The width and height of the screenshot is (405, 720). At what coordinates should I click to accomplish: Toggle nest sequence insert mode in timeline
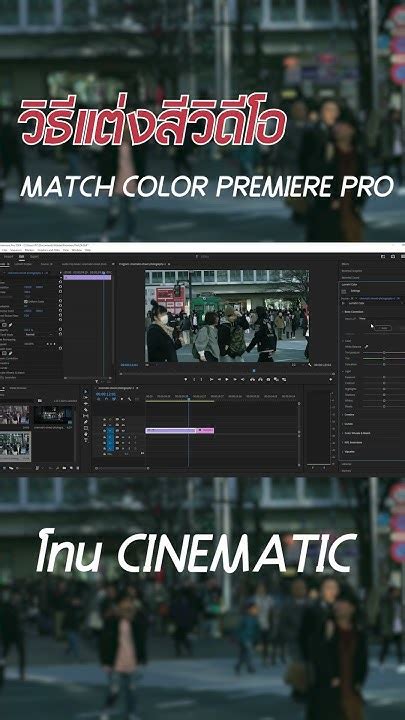[x=98, y=399]
